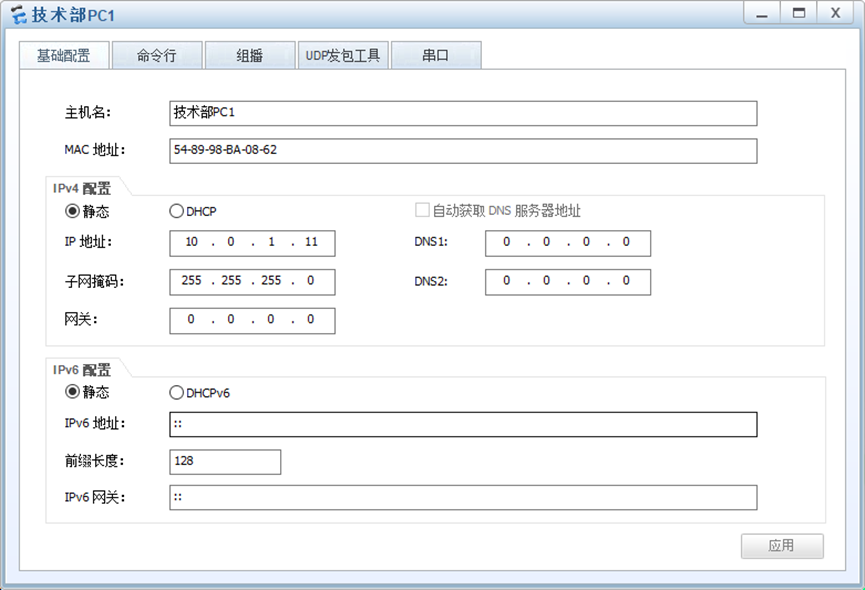Open the 组播 tab
This screenshot has height=590, width=865.
point(249,56)
